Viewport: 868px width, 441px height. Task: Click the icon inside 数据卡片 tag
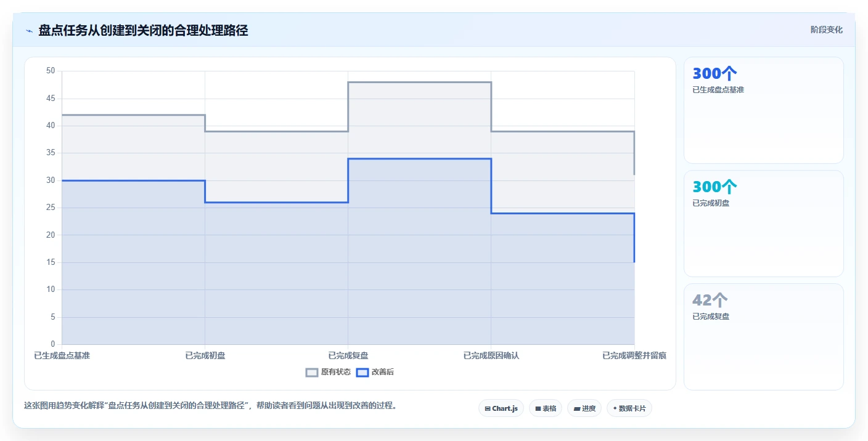615,408
